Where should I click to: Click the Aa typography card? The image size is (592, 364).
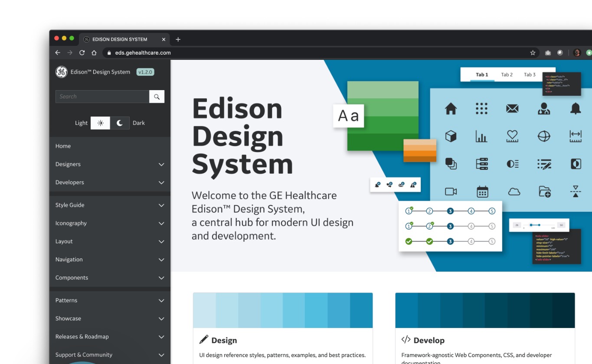pos(348,116)
